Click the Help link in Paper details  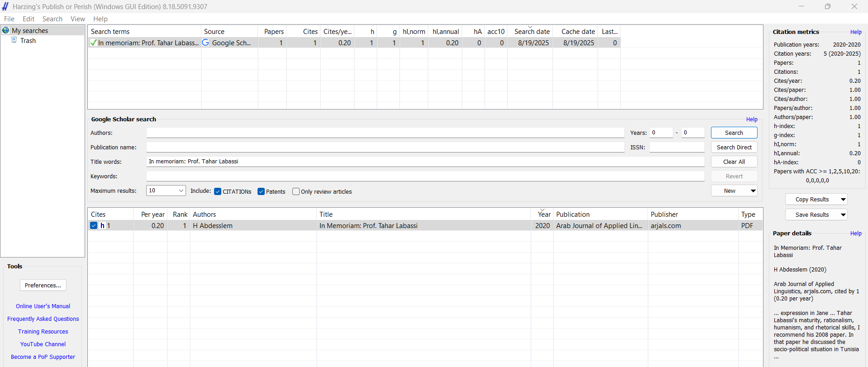pyautogui.click(x=856, y=233)
